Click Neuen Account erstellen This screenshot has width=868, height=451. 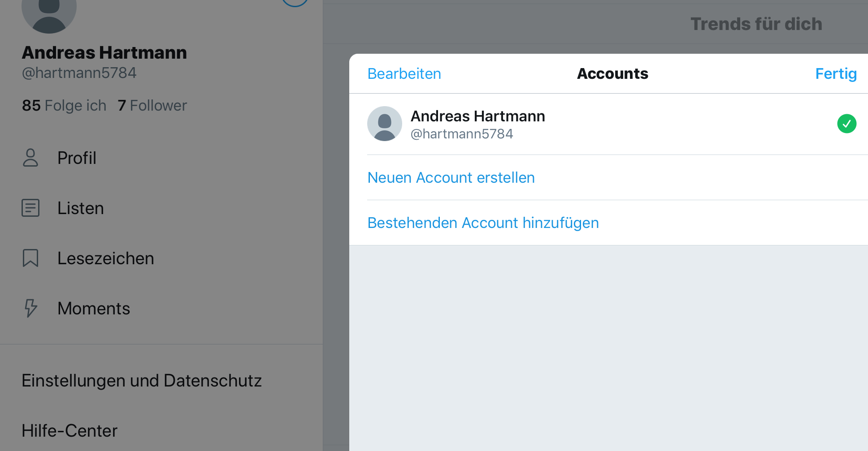451,177
